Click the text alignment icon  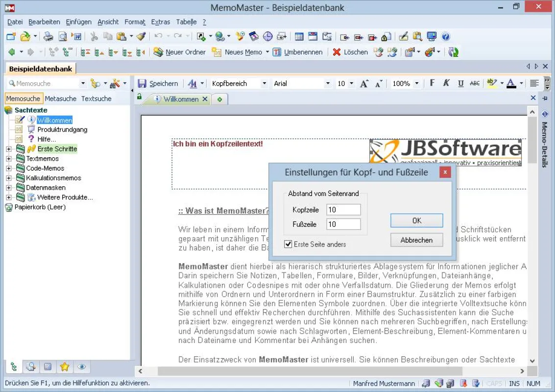[534, 83]
